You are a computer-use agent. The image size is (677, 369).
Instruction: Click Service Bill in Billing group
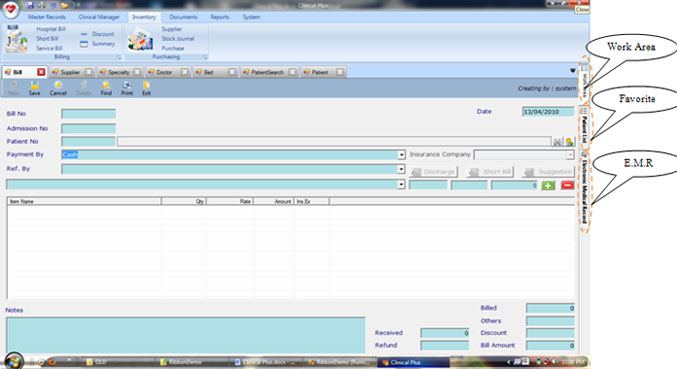49,48
